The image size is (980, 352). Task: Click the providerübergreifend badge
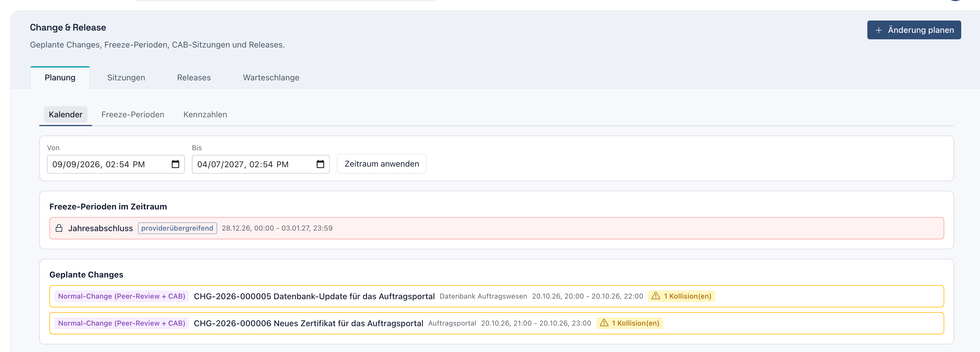(177, 228)
